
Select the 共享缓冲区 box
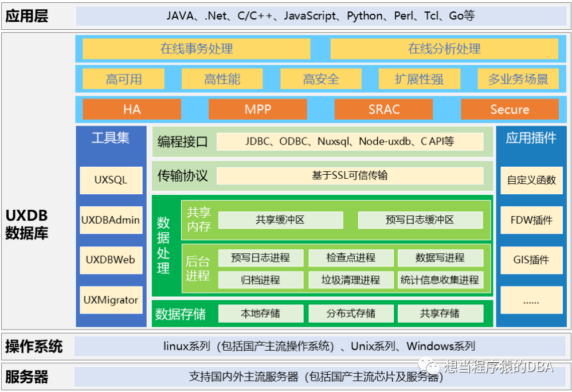point(280,220)
